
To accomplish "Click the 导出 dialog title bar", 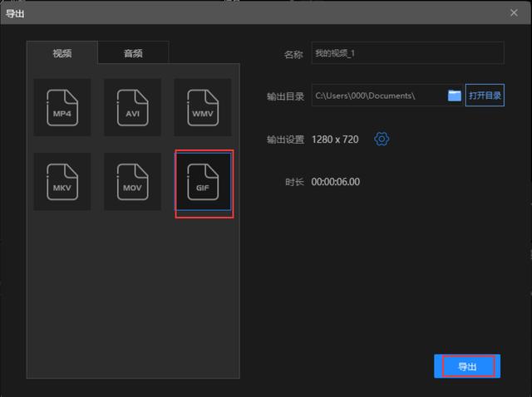I will (249, 12).
